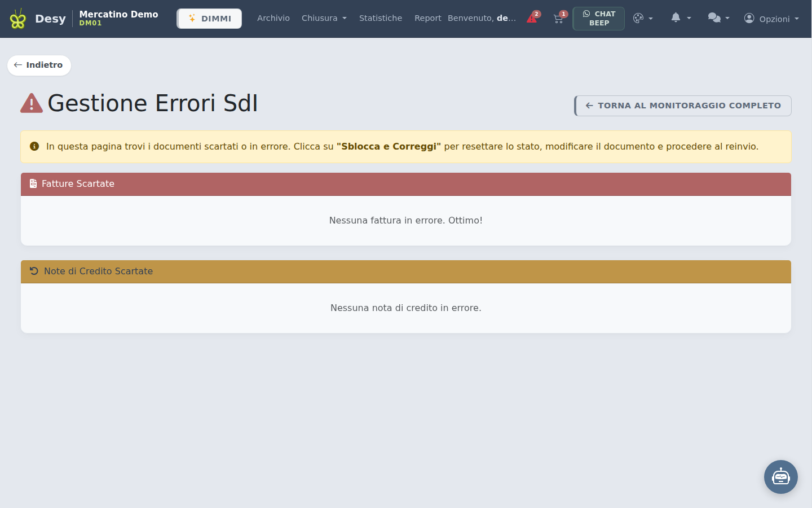Click the DIMMI button
Screen dimensions: 812x508
pos(209,19)
